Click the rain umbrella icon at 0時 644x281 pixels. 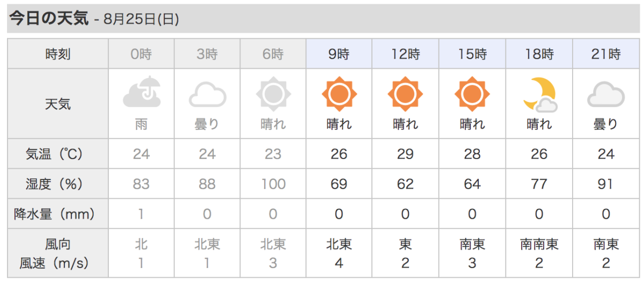tap(142, 93)
